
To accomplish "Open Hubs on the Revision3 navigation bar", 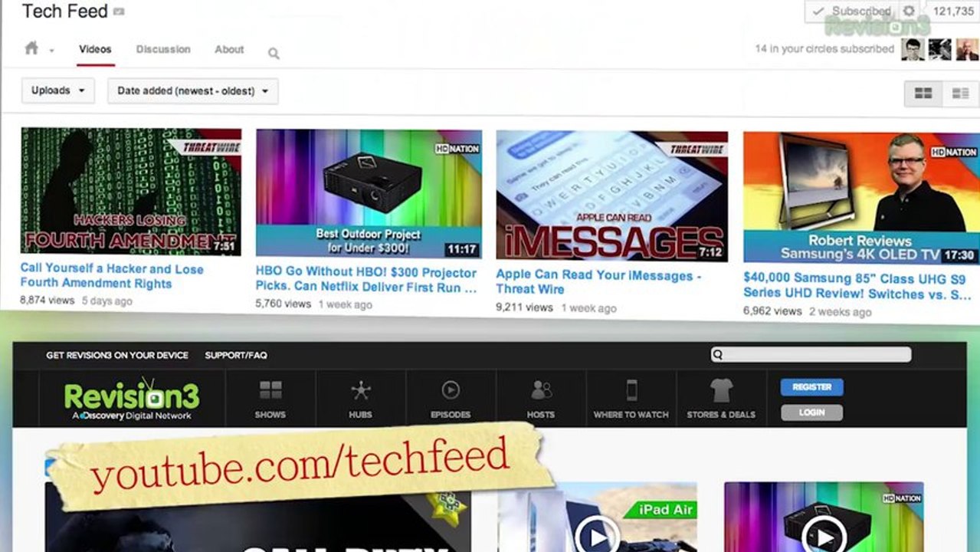I will [x=360, y=399].
